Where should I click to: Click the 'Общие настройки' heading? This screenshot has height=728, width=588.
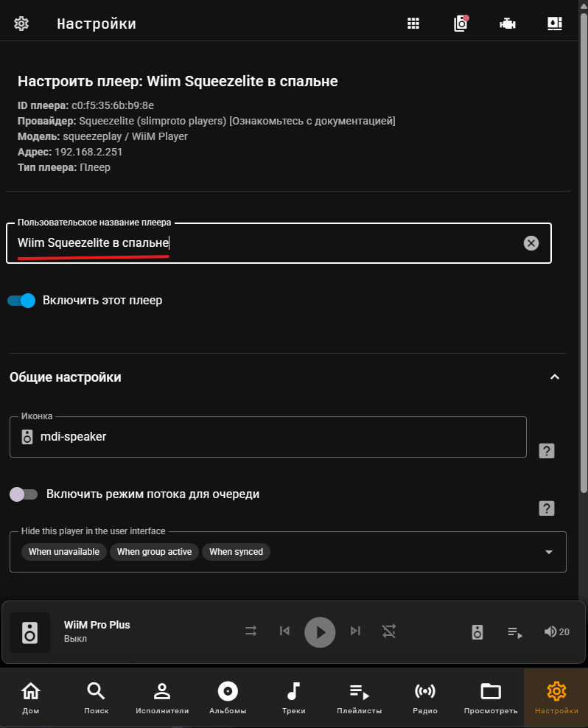click(66, 377)
